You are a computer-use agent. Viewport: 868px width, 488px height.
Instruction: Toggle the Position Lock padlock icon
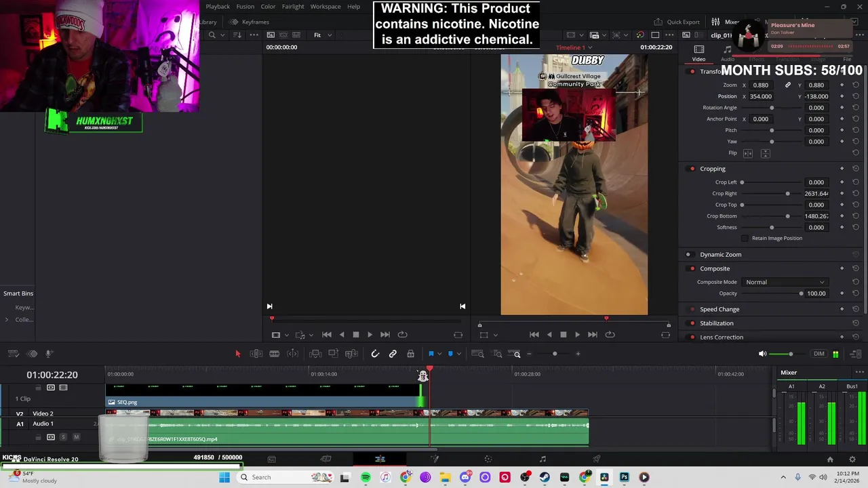point(410,354)
